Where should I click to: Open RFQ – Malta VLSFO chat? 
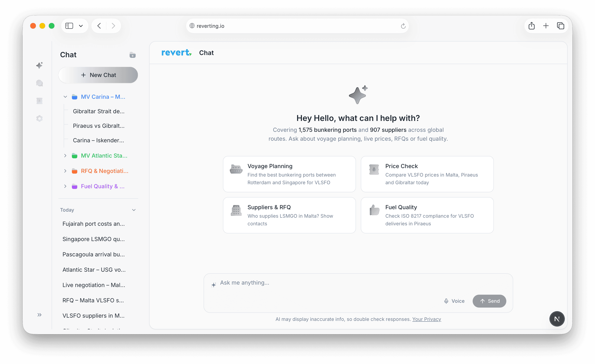(x=93, y=301)
